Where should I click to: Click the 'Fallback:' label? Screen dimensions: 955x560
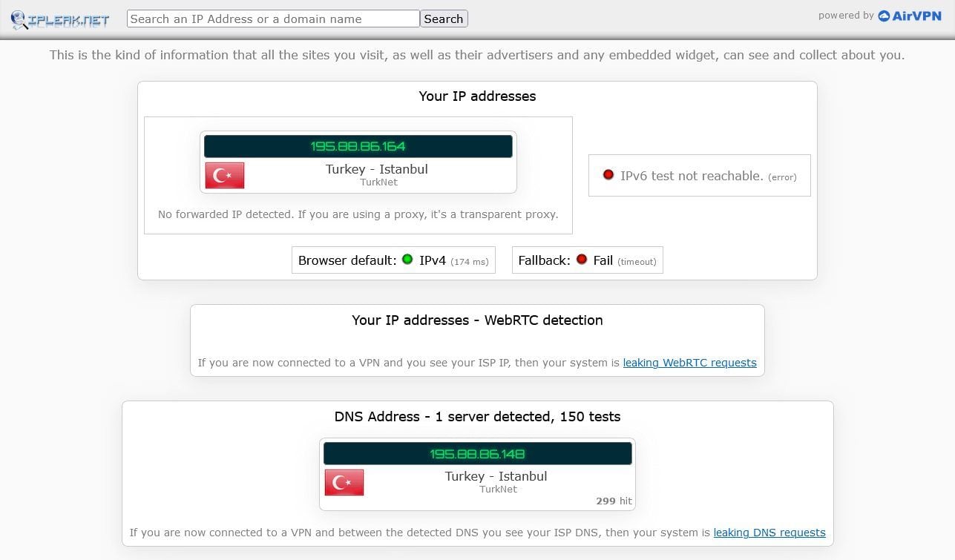coord(544,260)
